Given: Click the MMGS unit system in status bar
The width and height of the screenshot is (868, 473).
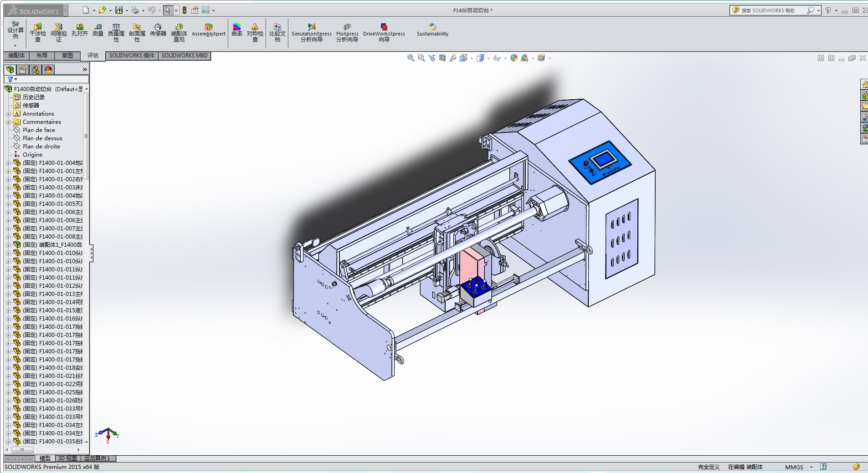Looking at the screenshot, I should coord(794,467).
